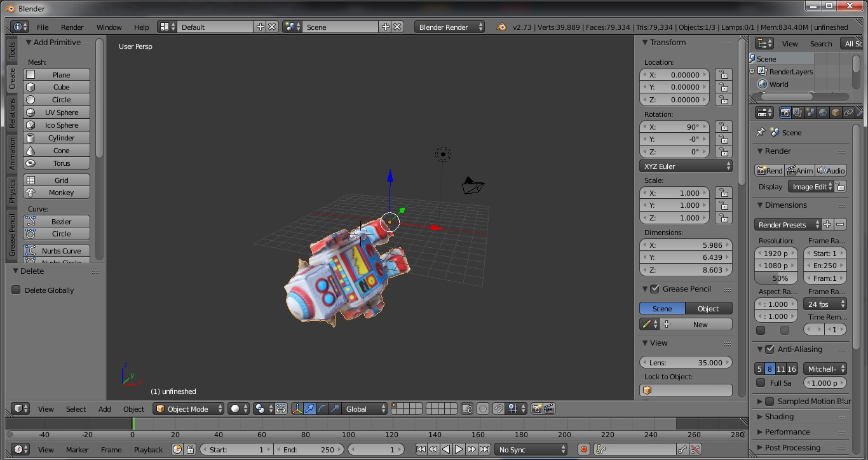This screenshot has width=868, height=460.
Task: Click the New grease pencil button
Action: [x=696, y=325]
